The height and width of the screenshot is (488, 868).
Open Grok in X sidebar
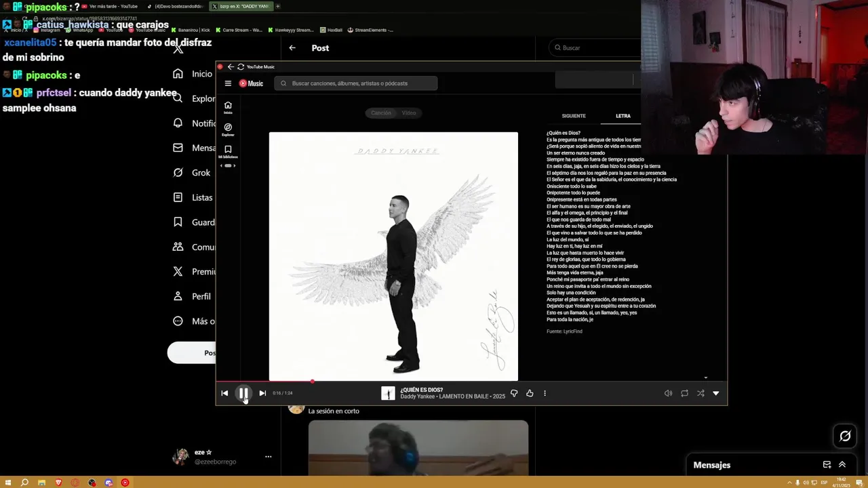click(x=192, y=173)
